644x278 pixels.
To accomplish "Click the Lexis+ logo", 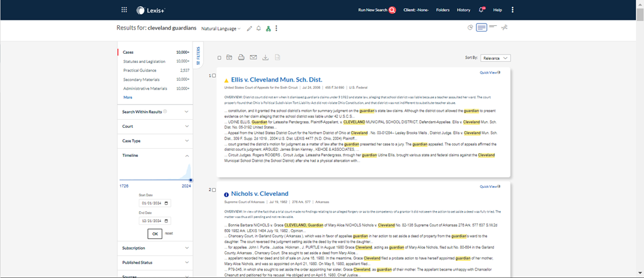I will [x=151, y=11].
